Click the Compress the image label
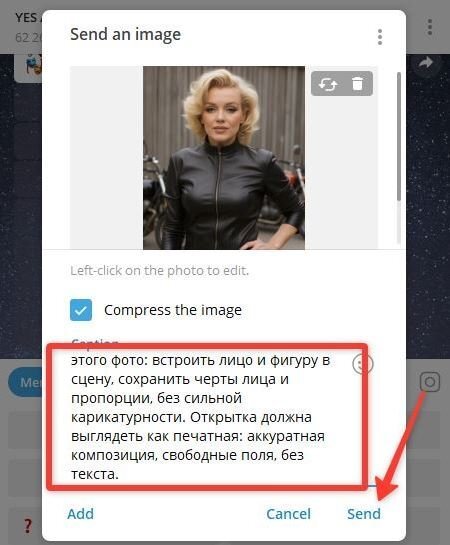Viewport: 450px width, 545px height. 173,310
